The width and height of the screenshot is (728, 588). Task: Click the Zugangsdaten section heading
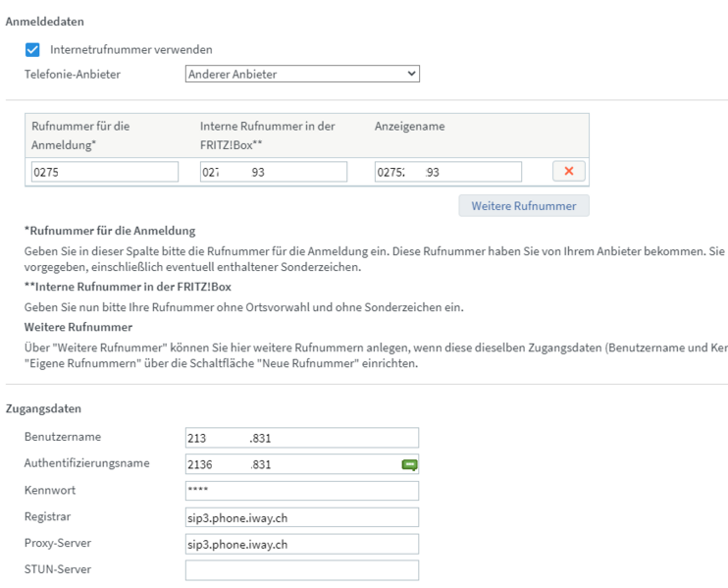pos(43,408)
